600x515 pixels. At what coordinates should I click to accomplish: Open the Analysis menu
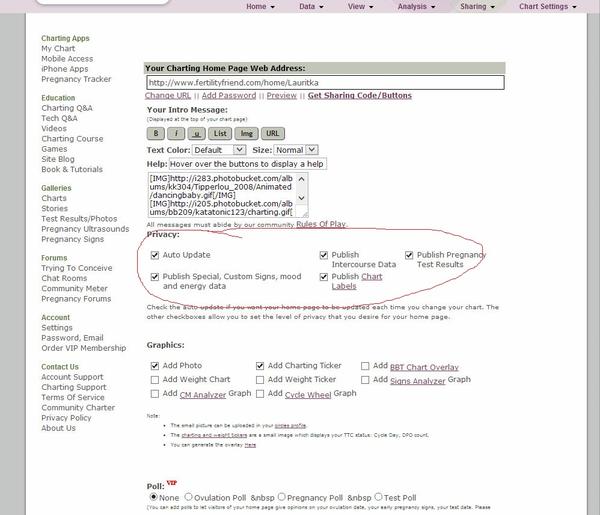tap(417, 6)
